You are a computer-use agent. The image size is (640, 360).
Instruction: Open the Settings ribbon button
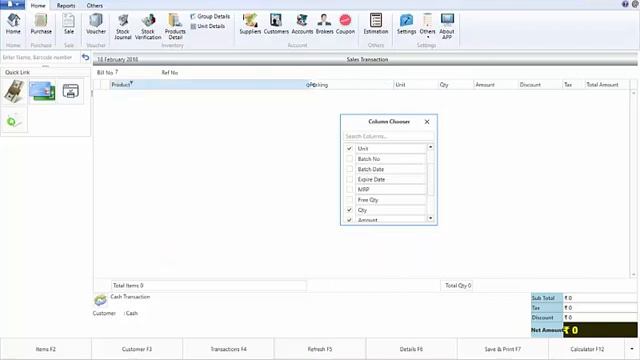pos(406,24)
